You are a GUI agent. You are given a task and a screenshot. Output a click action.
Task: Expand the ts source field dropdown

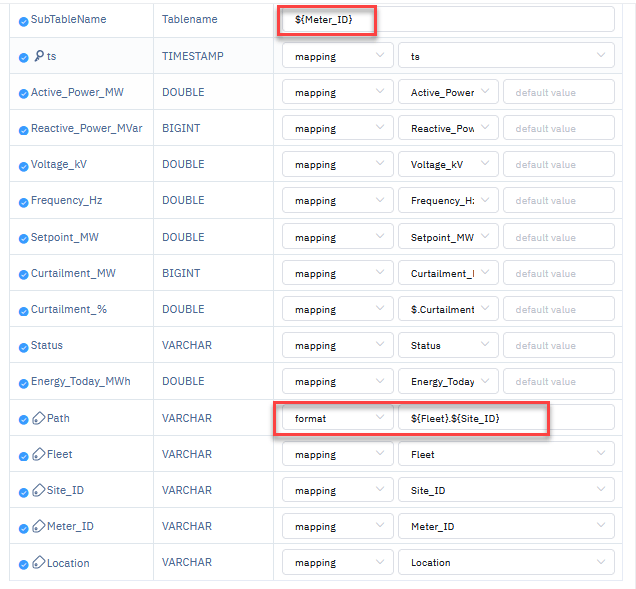pyautogui.click(x=505, y=57)
